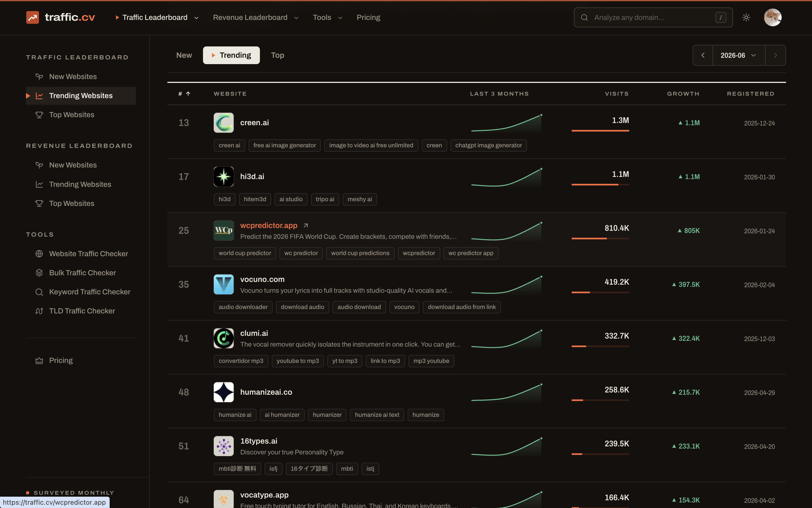812x508 pixels.
Task: Click the 'humanize ai text' keyword tag
Action: [x=377, y=415]
